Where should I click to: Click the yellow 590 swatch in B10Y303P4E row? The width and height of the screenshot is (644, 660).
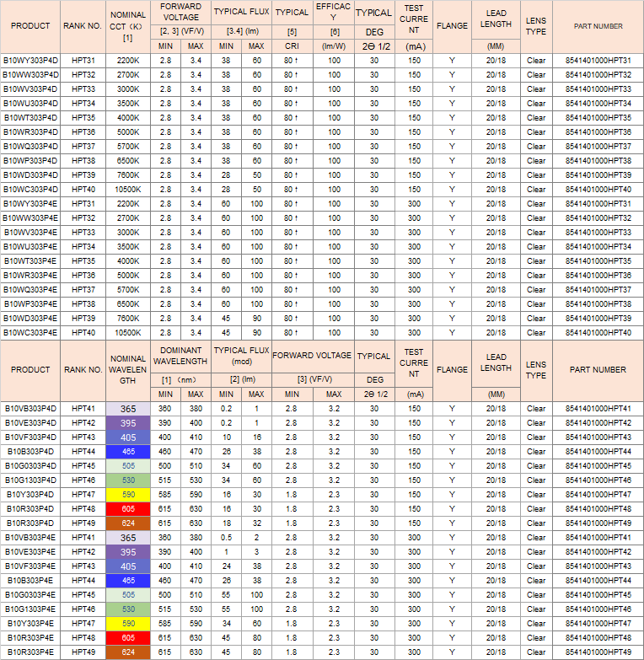[128, 624]
